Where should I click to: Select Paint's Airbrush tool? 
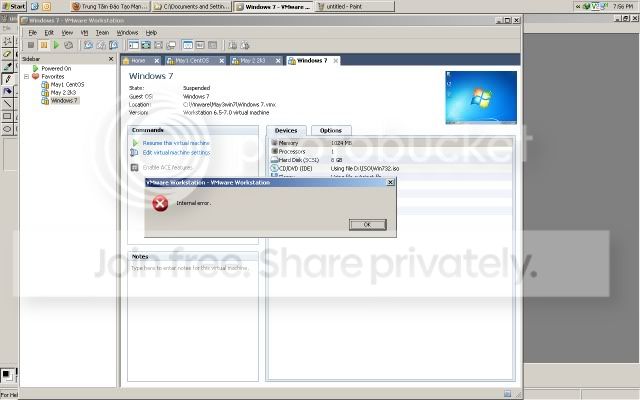tap(7, 91)
